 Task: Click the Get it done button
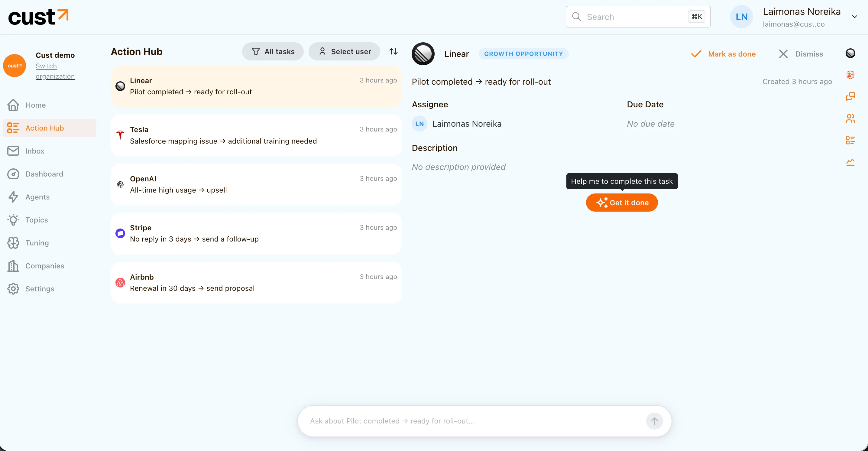pos(622,203)
